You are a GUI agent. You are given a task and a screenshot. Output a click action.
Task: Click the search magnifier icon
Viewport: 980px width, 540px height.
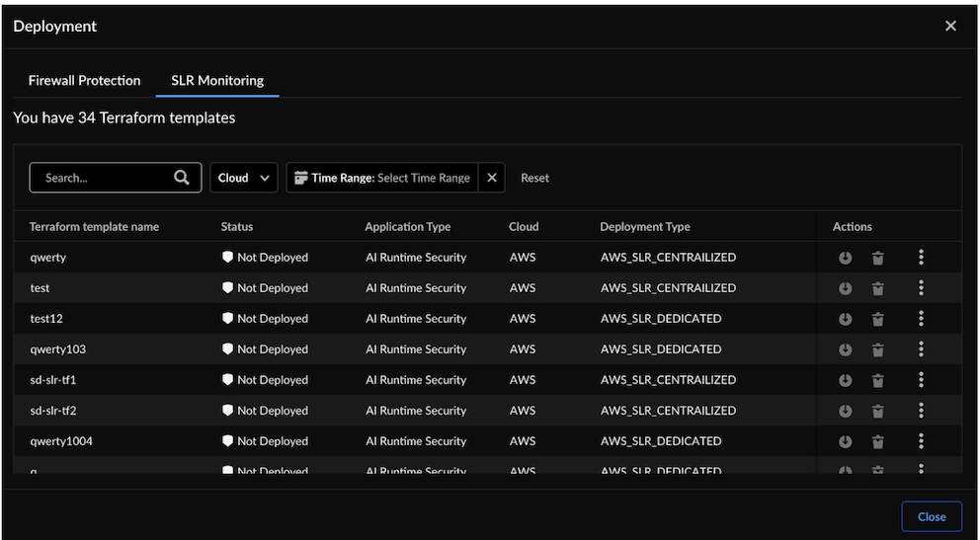click(182, 178)
